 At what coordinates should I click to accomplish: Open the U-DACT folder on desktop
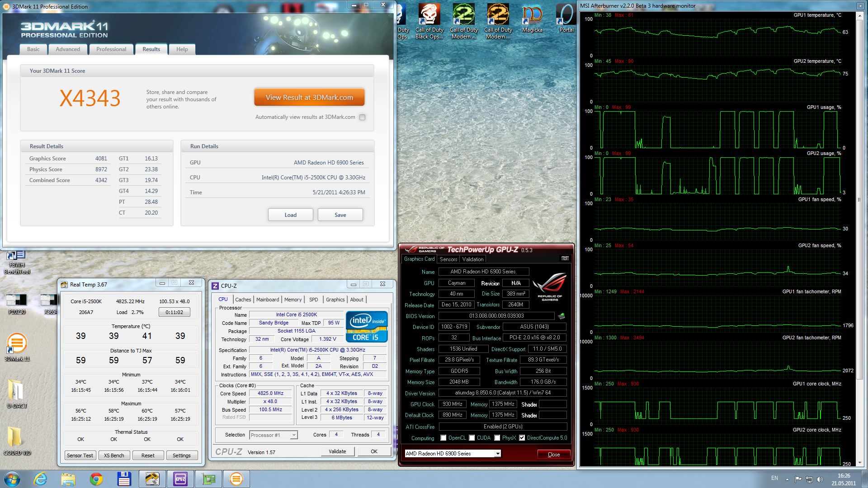coord(17,394)
